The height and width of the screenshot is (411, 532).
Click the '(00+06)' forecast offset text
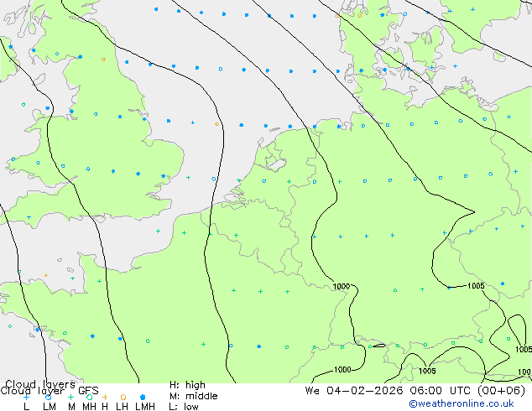(x=501, y=391)
